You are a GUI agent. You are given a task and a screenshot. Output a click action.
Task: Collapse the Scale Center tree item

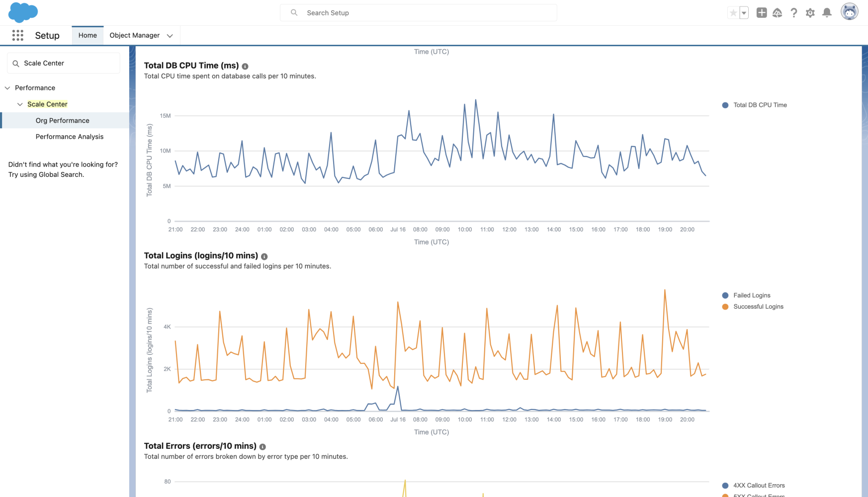coord(20,104)
